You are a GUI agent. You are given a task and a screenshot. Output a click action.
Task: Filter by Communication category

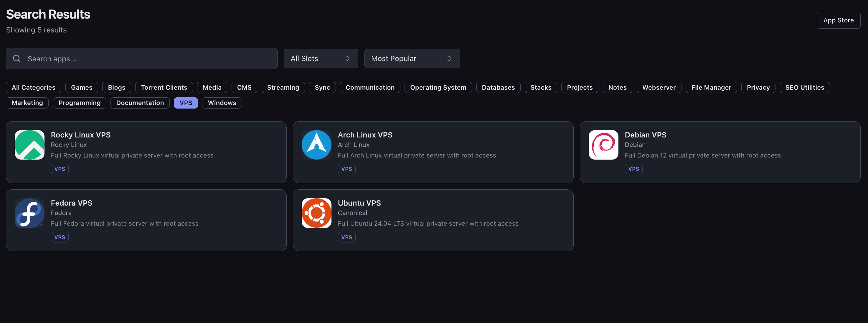(370, 87)
